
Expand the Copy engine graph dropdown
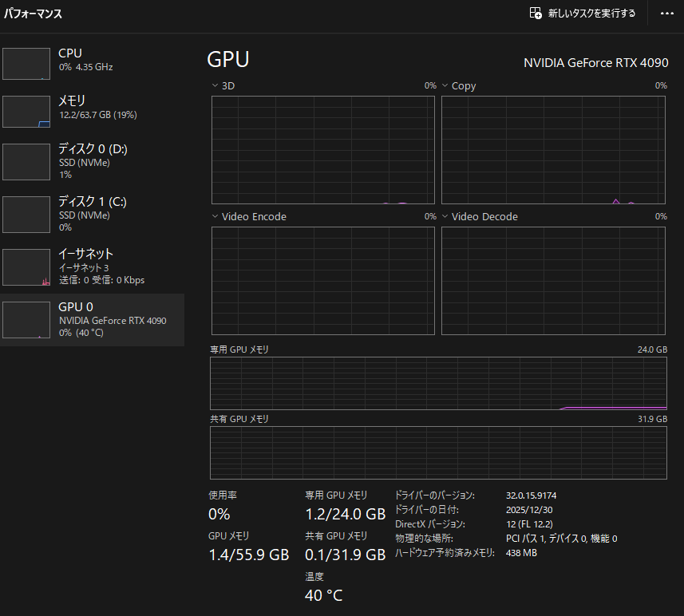pos(445,85)
